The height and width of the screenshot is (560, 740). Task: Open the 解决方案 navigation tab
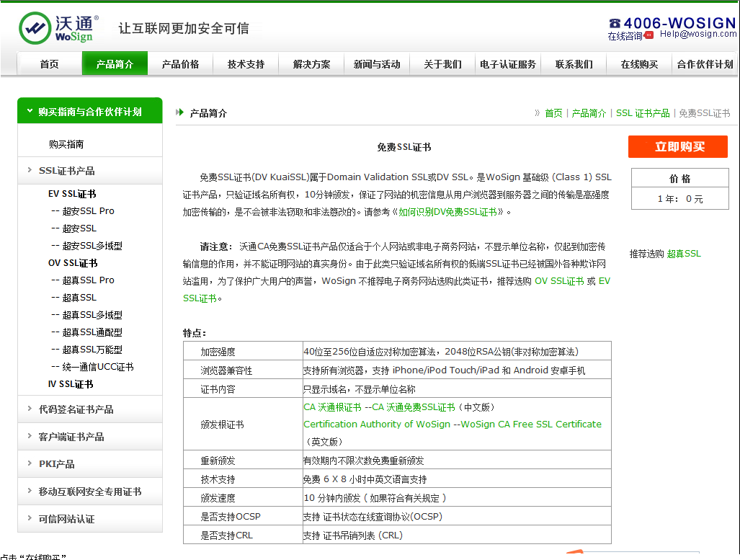311,63
